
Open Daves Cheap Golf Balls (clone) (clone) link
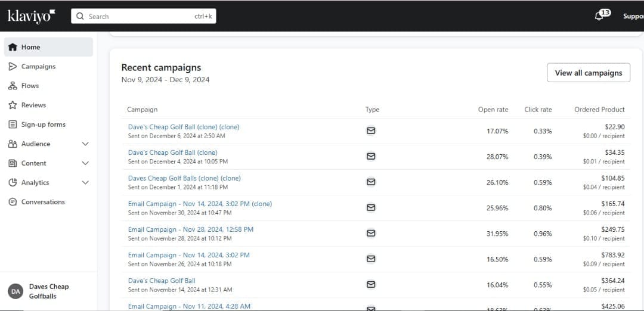(184, 178)
